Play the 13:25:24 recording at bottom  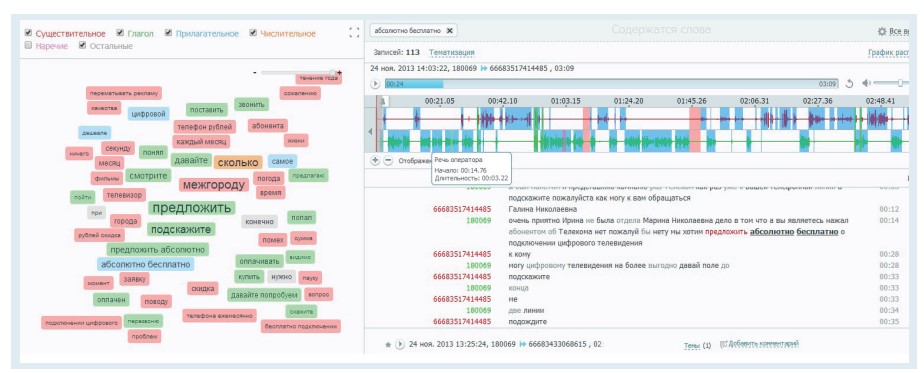point(400,344)
